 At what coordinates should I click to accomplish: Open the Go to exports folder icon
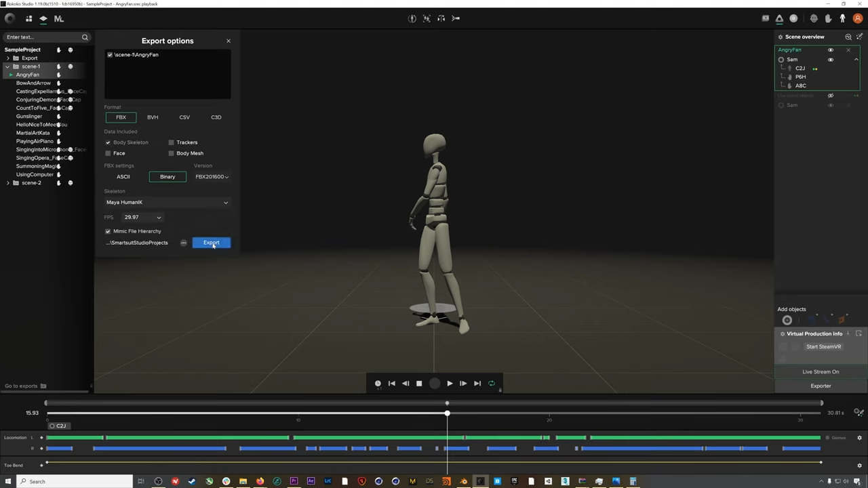coord(43,386)
